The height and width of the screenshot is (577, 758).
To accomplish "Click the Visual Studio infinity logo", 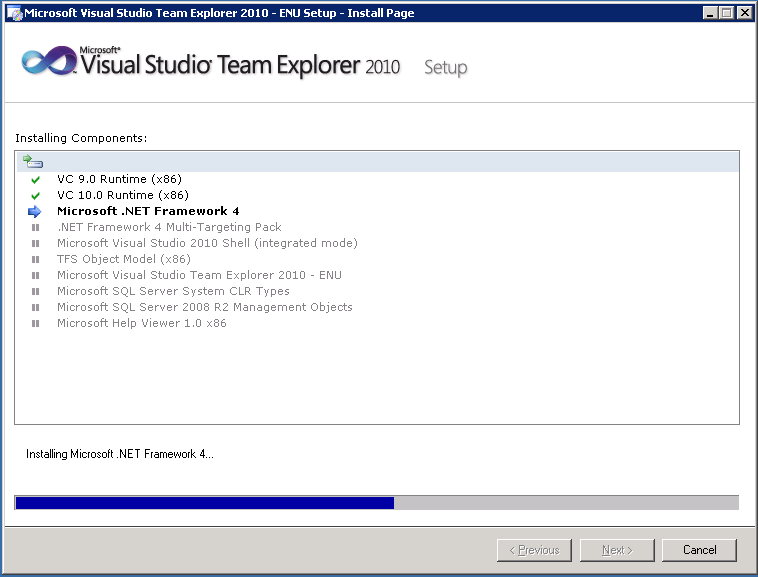I will pyautogui.click(x=49, y=61).
